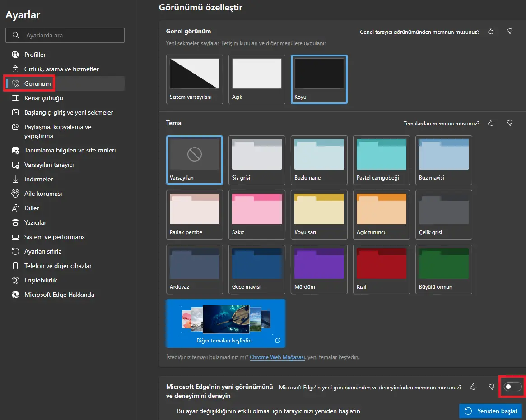Open the Profiller settings page

pyautogui.click(x=65, y=54)
